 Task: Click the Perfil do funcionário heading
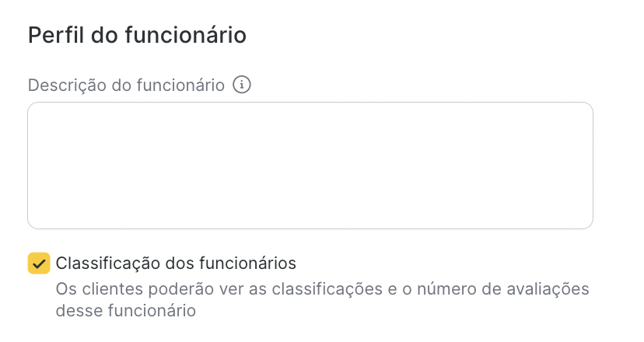[x=137, y=35]
